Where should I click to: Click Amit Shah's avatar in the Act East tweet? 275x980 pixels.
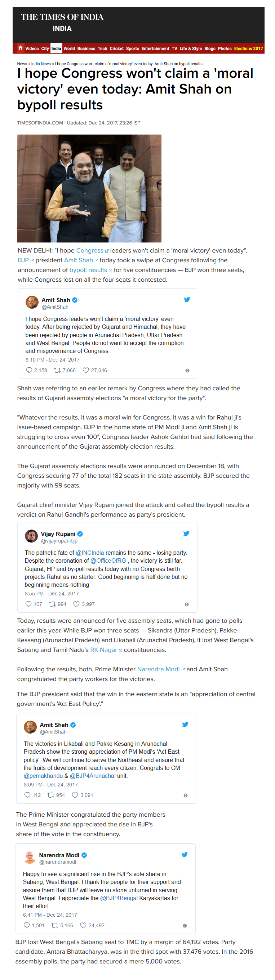(x=31, y=727)
